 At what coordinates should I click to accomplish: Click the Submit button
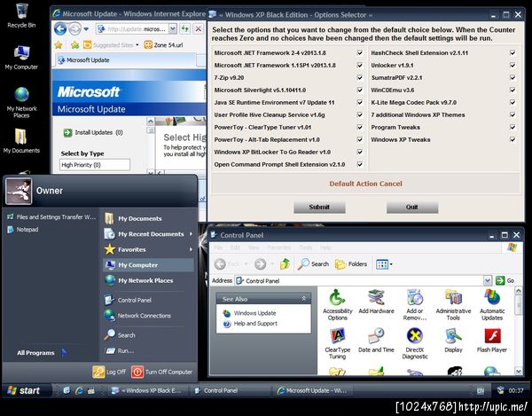click(x=319, y=207)
